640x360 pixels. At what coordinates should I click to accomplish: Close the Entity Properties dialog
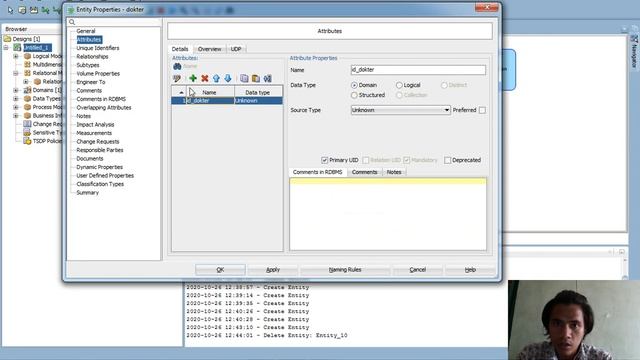[x=487, y=7]
